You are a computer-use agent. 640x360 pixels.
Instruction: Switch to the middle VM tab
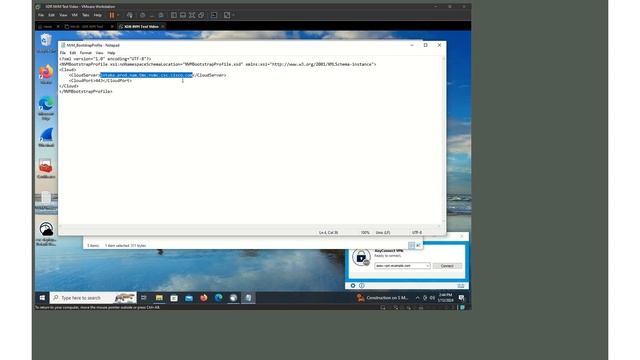[x=86, y=27]
